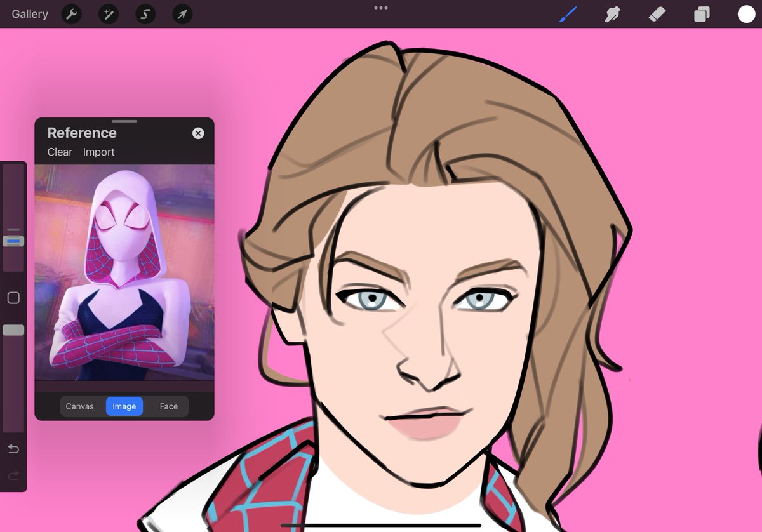Click the three-dot menu at top center
This screenshot has width=762, height=532.
point(381,8)
